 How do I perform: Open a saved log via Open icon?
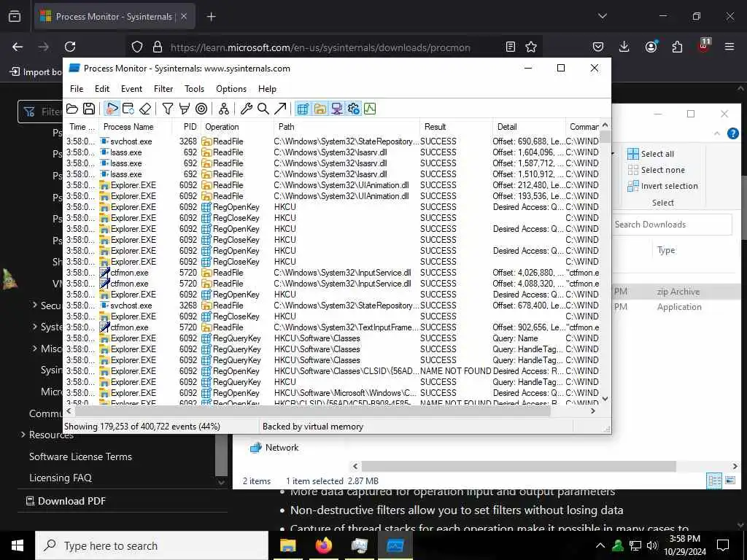click(72, 109)
